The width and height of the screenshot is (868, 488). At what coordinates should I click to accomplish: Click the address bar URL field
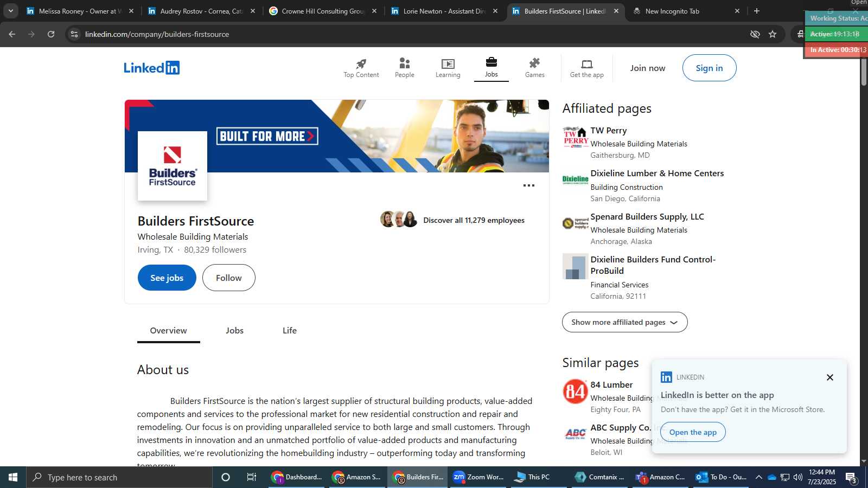tap(407, 34)
